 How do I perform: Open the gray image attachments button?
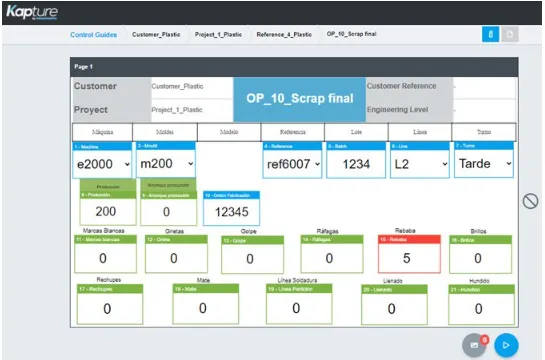click(x=474, y=345)
